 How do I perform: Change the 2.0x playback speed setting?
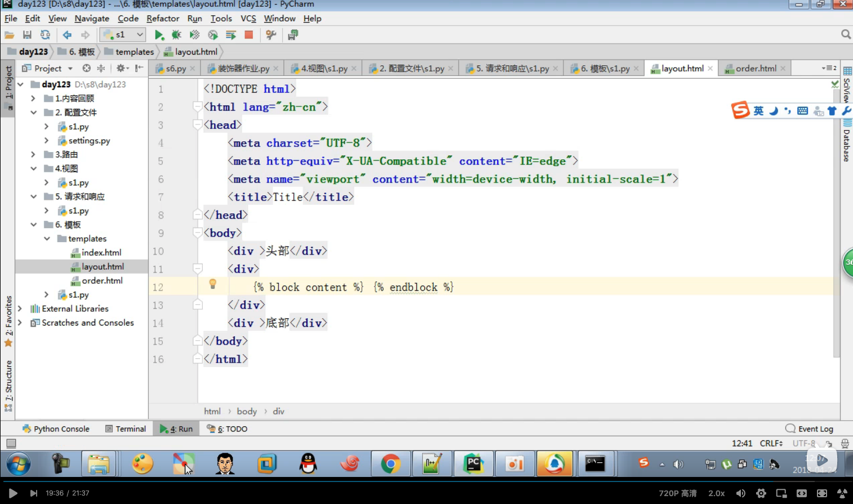point(717,493)
